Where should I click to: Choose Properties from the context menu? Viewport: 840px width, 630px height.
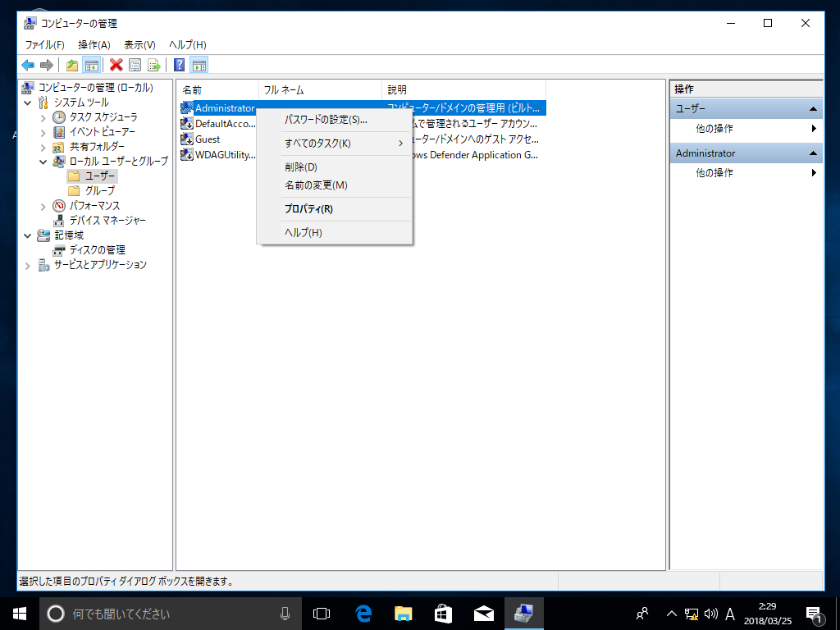click(x=308, y=209)
